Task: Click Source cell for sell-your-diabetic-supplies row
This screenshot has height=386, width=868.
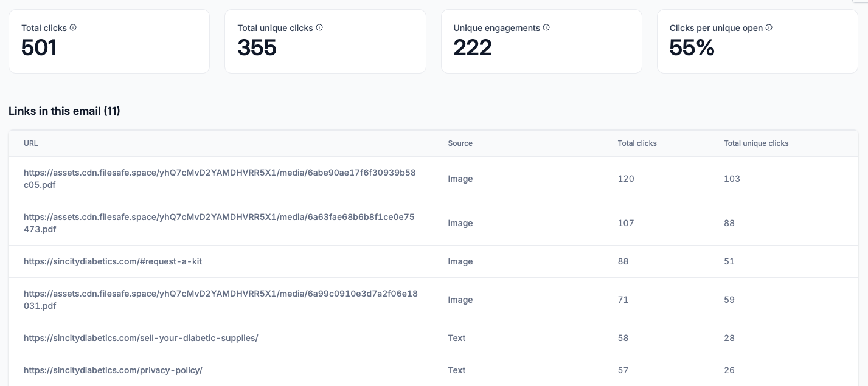Action: click(457, 338)
